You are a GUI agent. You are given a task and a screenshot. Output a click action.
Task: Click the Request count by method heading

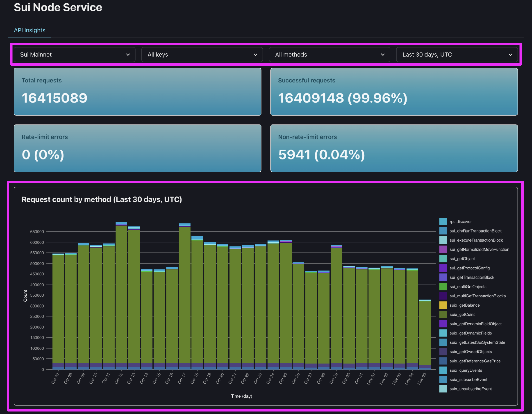click(x=102, y=199)
